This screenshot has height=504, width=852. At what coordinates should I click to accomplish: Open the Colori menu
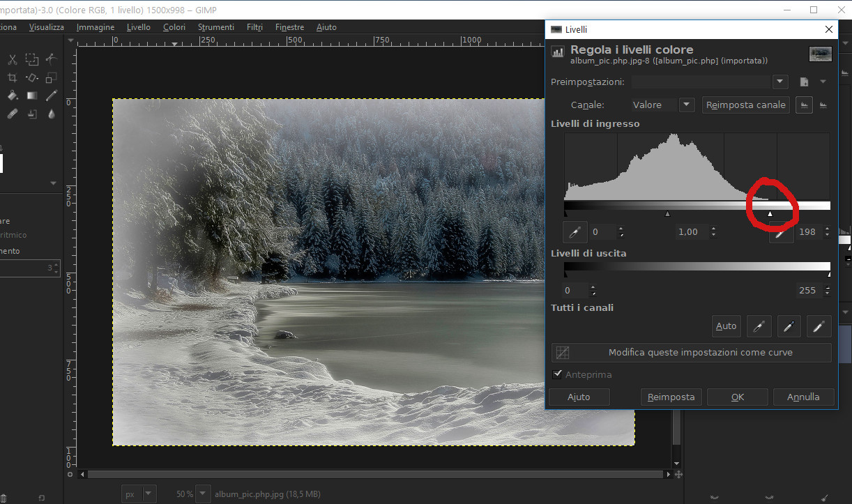coord(174,27)
